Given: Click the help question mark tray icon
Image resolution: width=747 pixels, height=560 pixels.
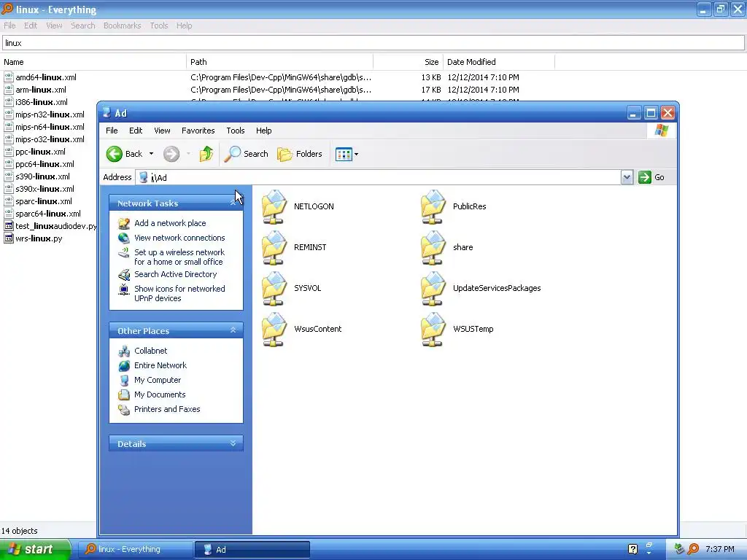Looking at the screenshot, I should pos(632,549).
